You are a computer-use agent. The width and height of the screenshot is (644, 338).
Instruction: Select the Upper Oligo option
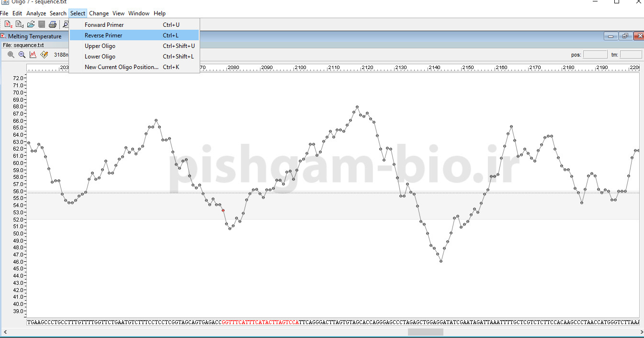tap(100, 46)
